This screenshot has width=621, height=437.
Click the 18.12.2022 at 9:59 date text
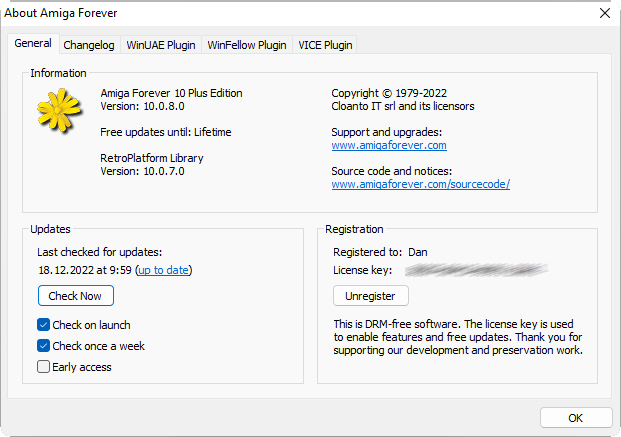click(x=85, y=270)
